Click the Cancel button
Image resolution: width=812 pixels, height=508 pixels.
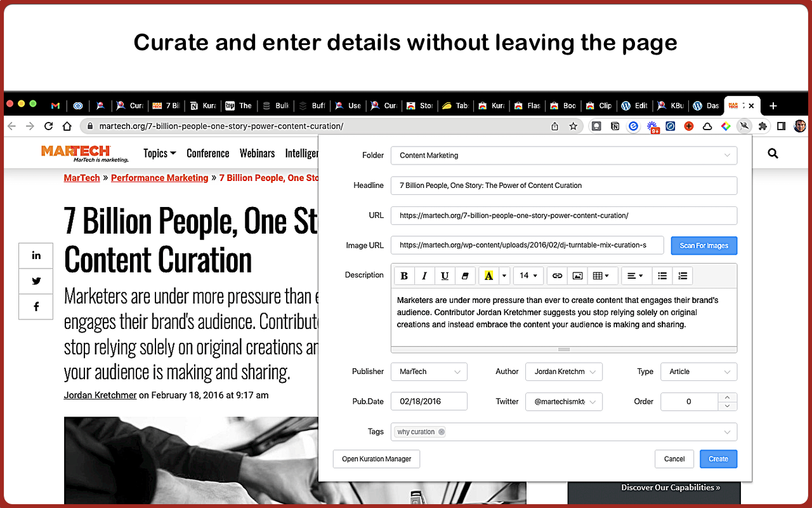pyautogui.click(x=674, y=459)
